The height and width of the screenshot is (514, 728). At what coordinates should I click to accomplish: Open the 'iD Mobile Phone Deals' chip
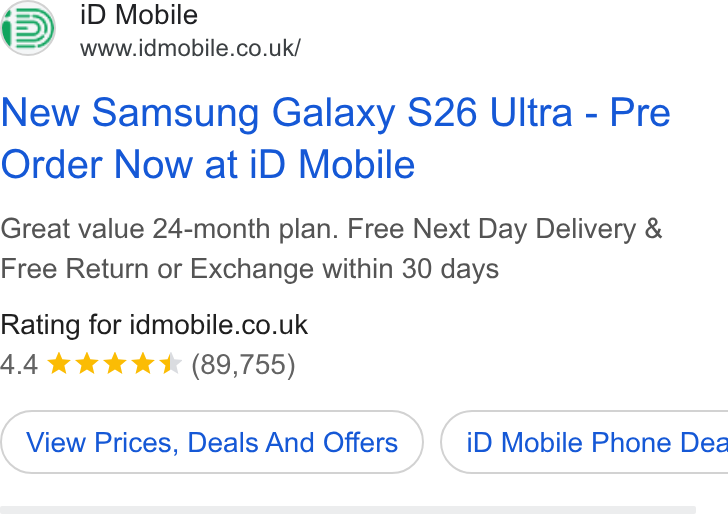click(x=585, y=442)
